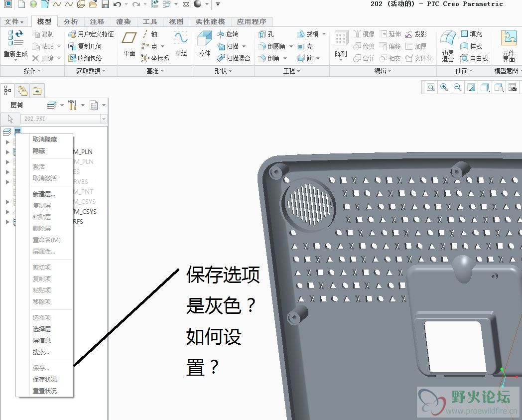Viewport: 522px width, 420px height.
Task: Expand the Surfaces (曲面) group dropdown
Action: coord(464,71)
